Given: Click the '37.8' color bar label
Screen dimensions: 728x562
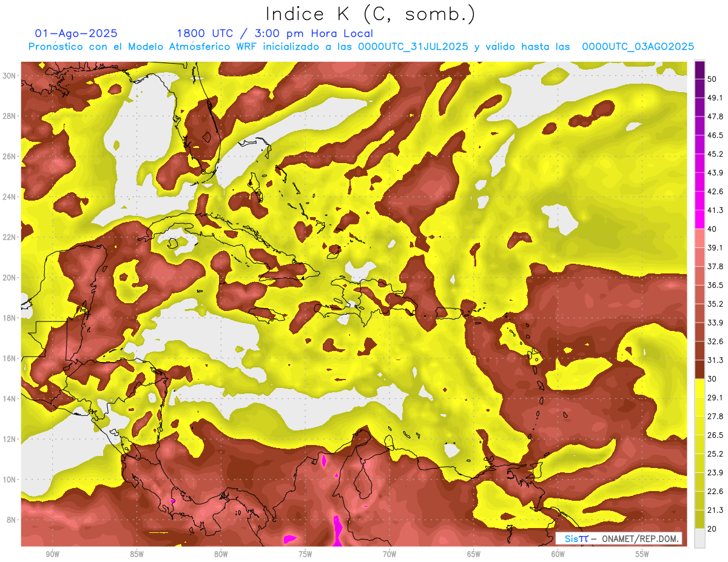Looking at the screenshot, I should tap(715, 266).
